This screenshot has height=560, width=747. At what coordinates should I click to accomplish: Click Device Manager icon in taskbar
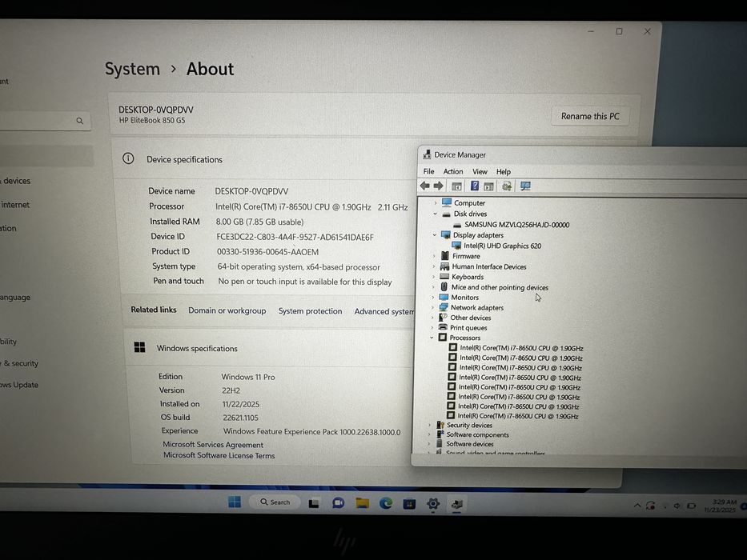click(x=457, y=504)
